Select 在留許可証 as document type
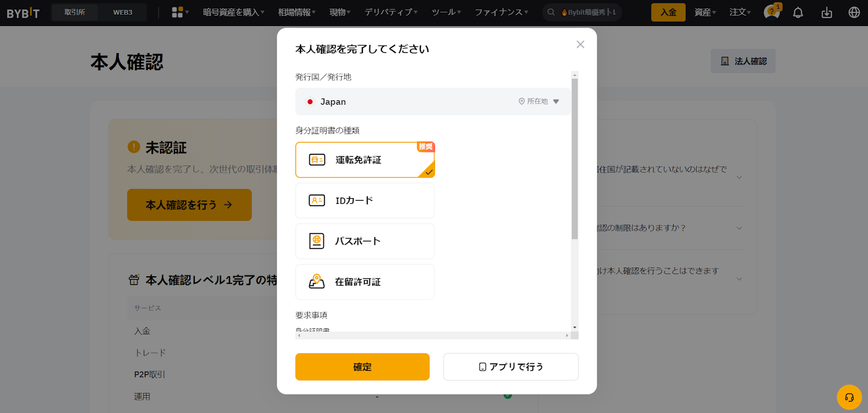This screenshot has height=413, width=868. pyautogui.click(x=365, y=282)
